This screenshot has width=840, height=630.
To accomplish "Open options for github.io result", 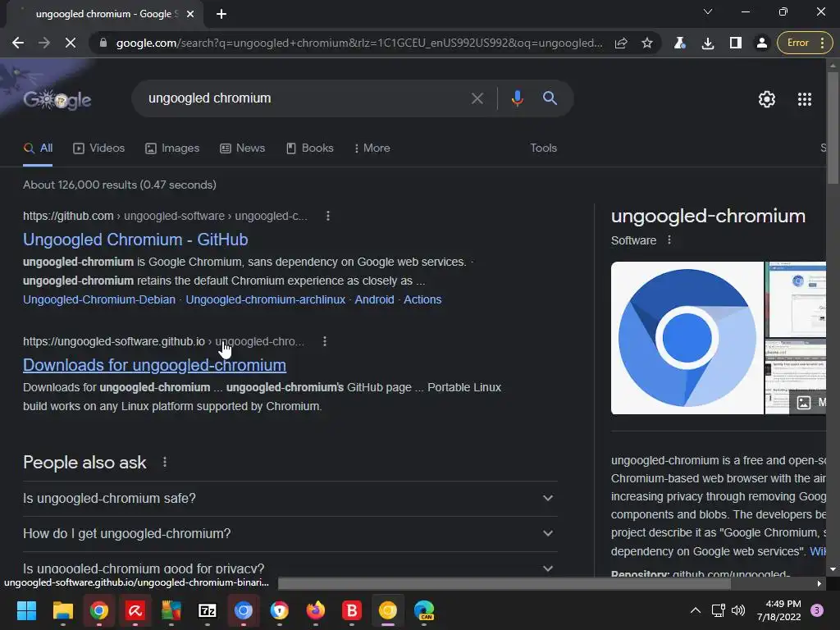I will 325,341.
